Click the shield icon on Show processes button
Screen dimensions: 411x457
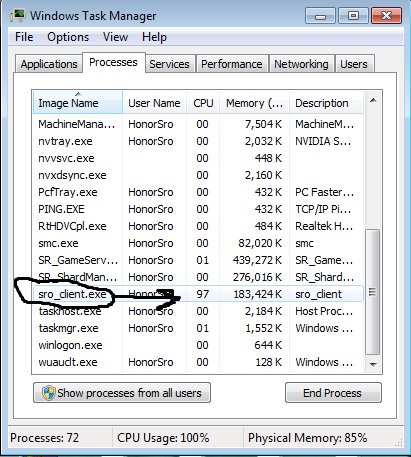point(49,393)
